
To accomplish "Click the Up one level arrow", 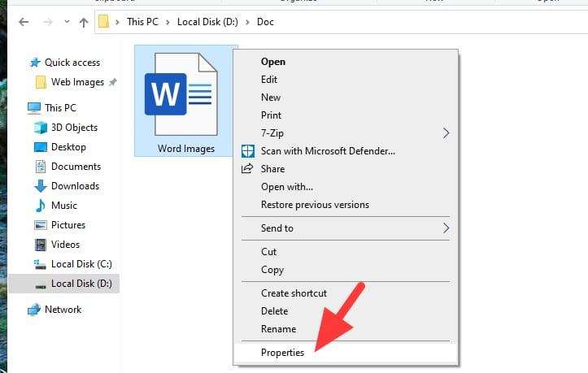I will click(x=84, y=23).
